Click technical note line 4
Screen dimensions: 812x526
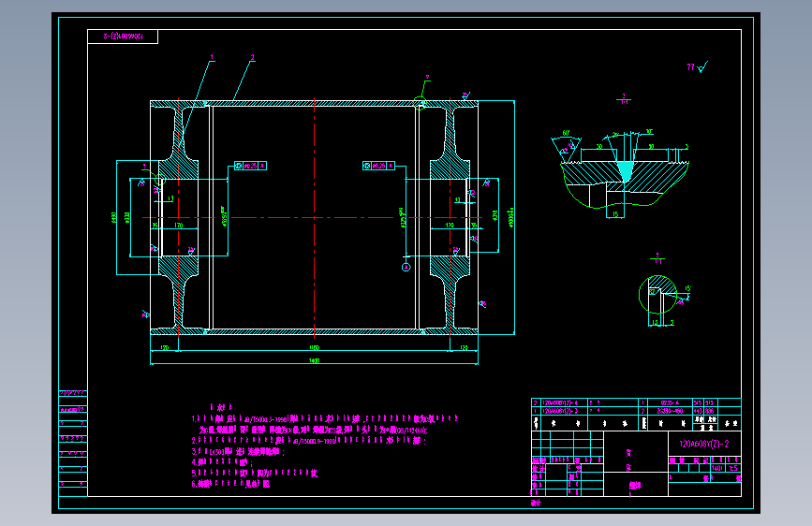[222, 462]
